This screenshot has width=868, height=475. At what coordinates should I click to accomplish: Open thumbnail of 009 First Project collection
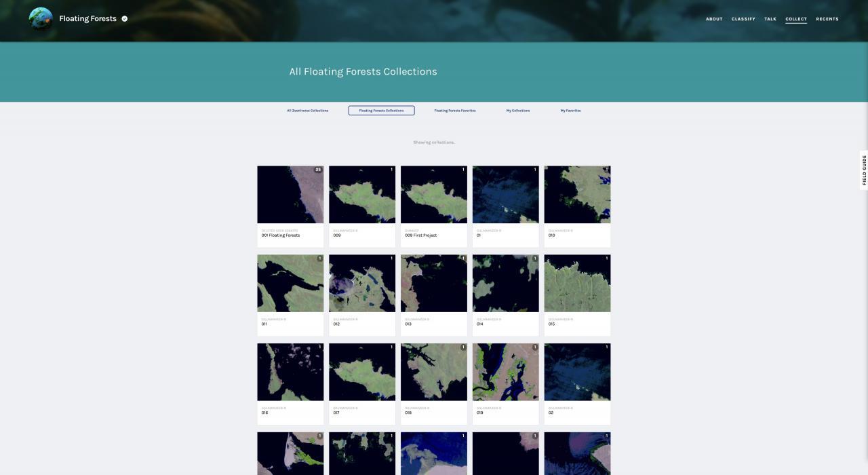pos(434,195)
